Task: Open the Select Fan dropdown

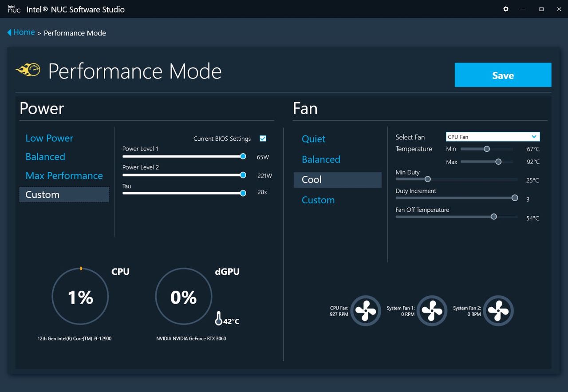Action: click(493, 137)
